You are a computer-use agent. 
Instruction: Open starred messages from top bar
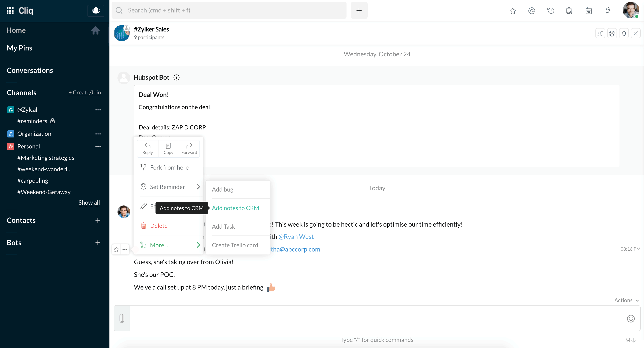tap(513, 11)
